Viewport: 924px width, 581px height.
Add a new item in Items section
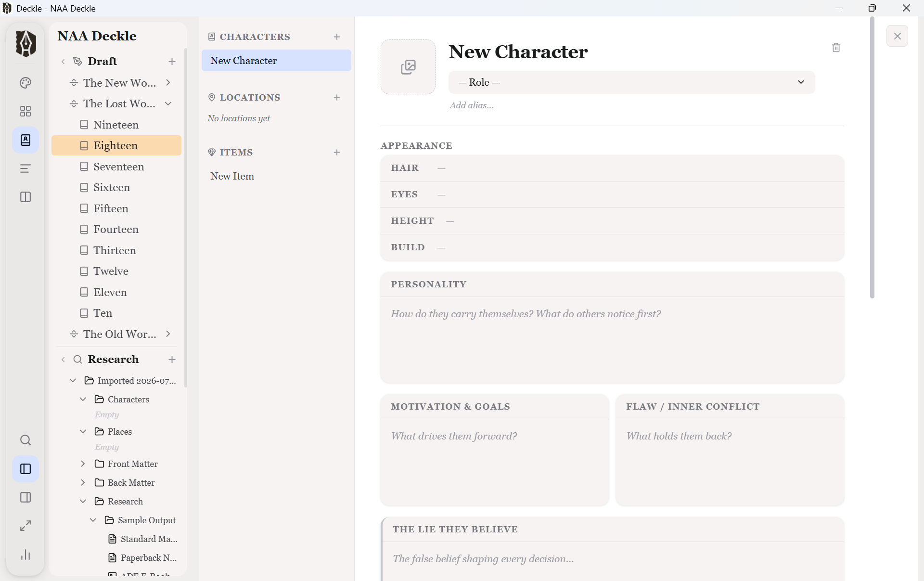(337, 153)
